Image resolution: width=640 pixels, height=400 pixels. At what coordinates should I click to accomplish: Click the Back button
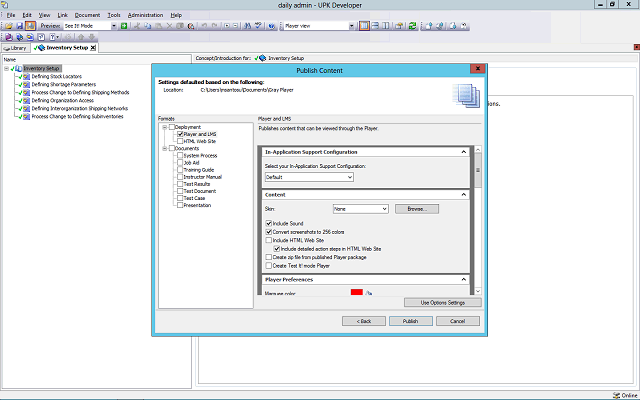364,321
